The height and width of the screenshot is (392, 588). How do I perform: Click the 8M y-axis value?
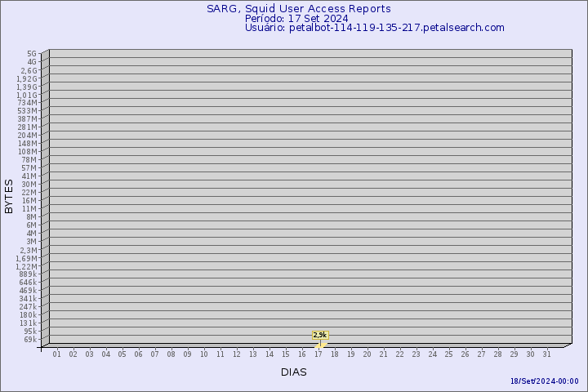point(32,216)
